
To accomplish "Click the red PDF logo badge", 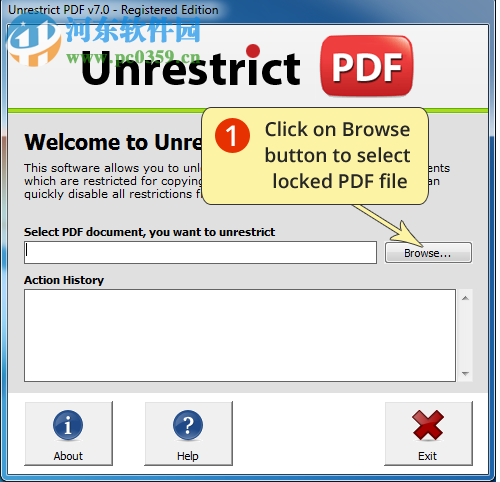I will [367, 66].
